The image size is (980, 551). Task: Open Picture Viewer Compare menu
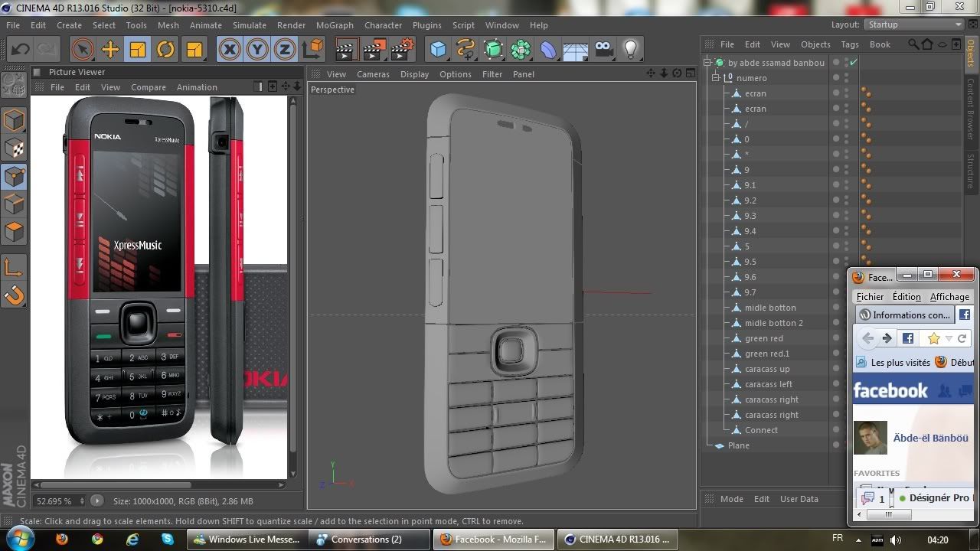pyautogui.click(x=149, y=87)
